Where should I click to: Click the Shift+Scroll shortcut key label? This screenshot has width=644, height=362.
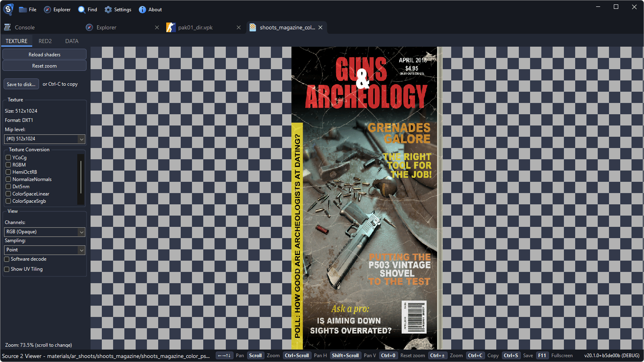pyautogui.click(x=345, y=356)
